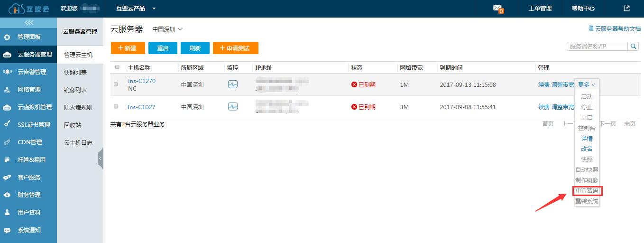Click the orange 新建 button

point(128,48)
